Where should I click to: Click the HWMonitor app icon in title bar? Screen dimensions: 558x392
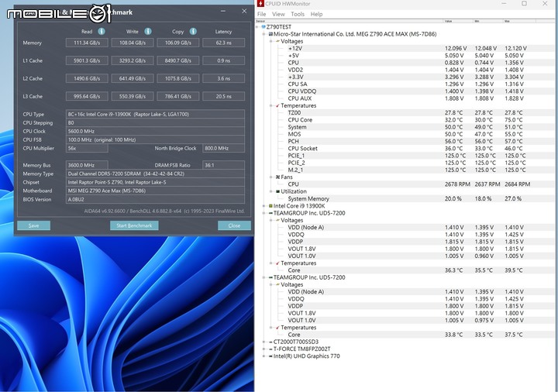(261, 4)
